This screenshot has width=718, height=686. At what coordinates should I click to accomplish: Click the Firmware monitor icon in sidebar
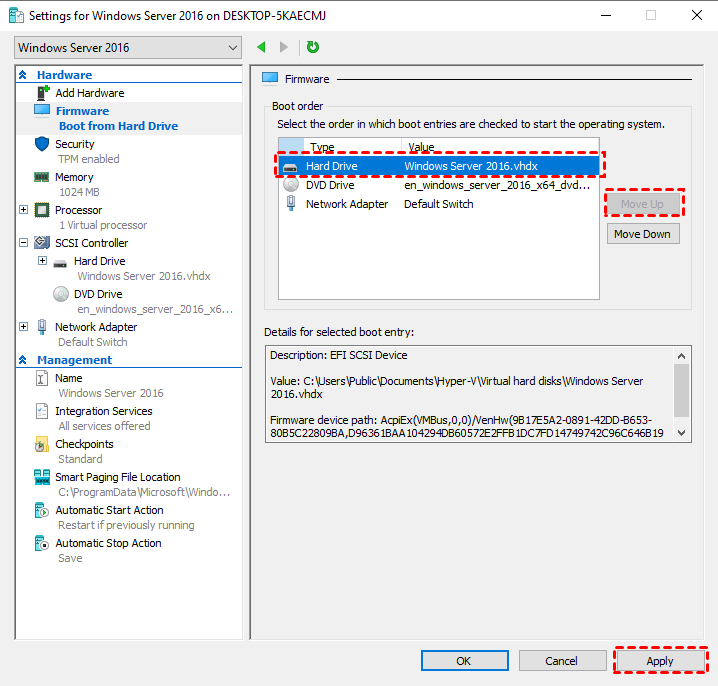pyautogui.click(x=42, y=111)
